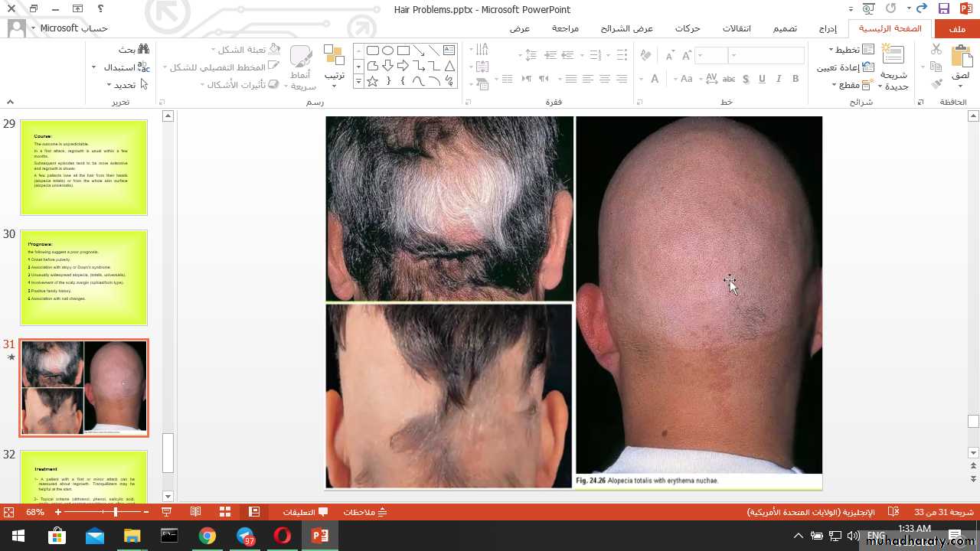
Task: Open Opera browser from the taskbar
Action: [x=283, y=536]
